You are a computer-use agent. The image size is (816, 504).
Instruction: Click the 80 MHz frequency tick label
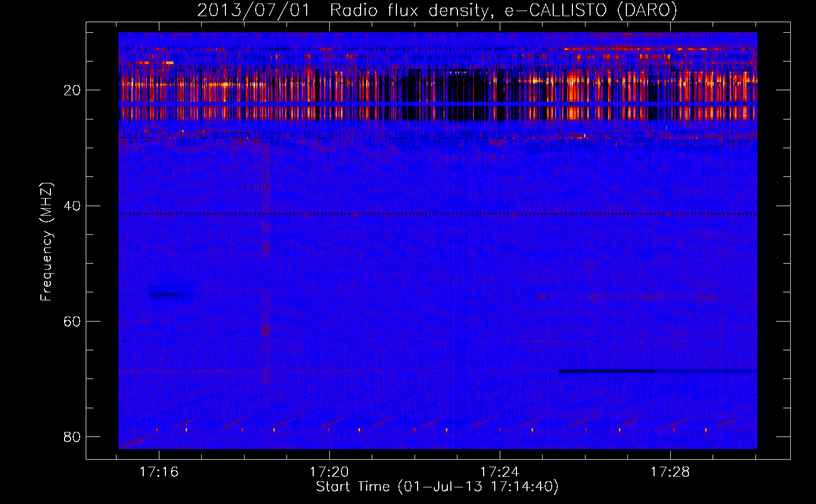coord(72,436)
